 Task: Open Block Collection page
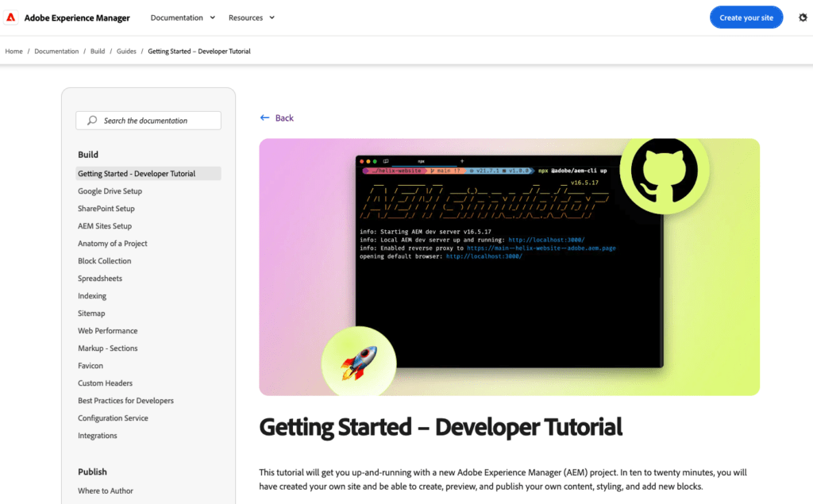pos(105,261)
